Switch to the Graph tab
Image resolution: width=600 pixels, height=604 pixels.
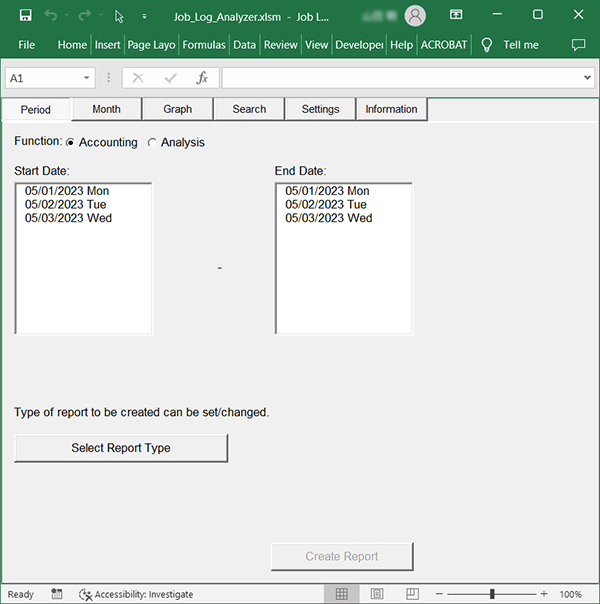[178, 109]
